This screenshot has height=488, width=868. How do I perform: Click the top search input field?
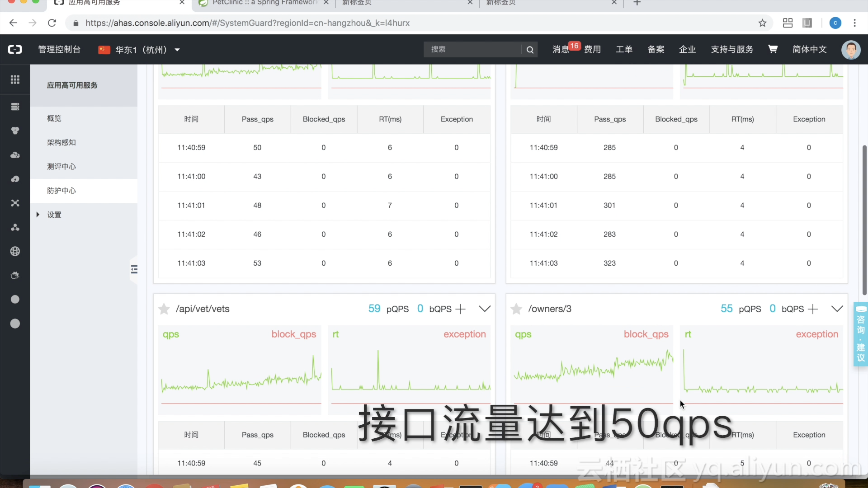point(472,50)
